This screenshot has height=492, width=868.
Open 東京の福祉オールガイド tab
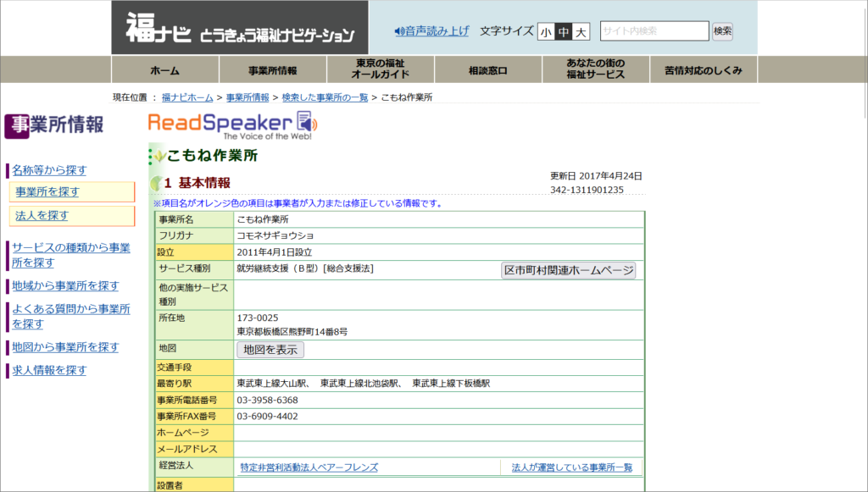(x=381, y=69)
